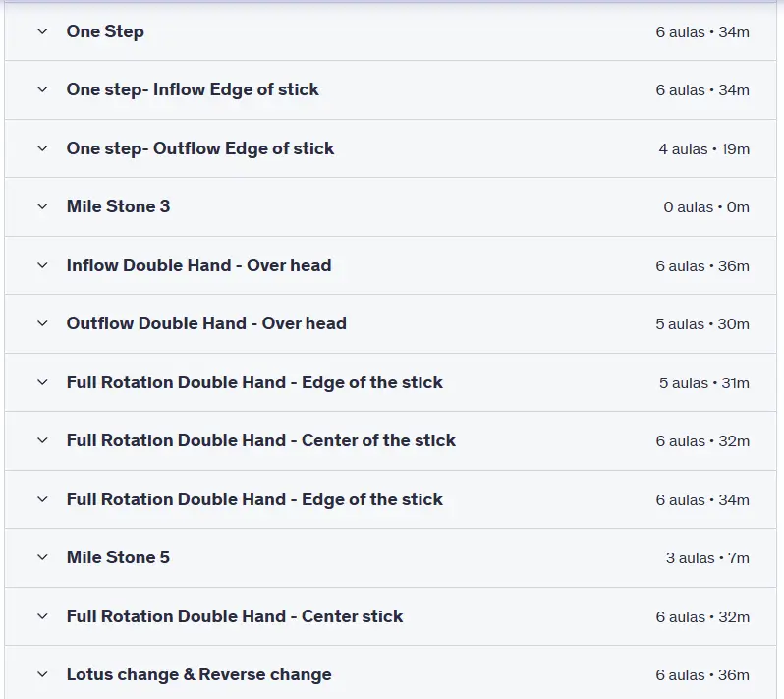Viewport: 784px width, 699px height.
Task: Toggle chevron for Full Rotation Double Hand - Center stick
Action: click(x=42, y=616)
